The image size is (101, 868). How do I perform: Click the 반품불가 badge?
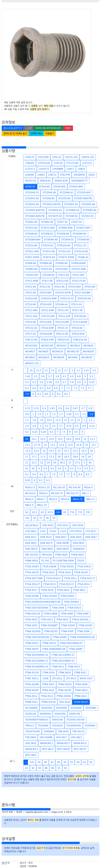point(50,133)
